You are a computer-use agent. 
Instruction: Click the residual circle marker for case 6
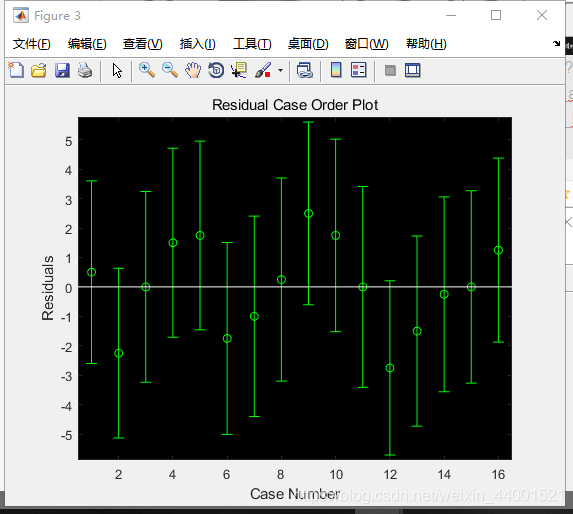(227, 339)
